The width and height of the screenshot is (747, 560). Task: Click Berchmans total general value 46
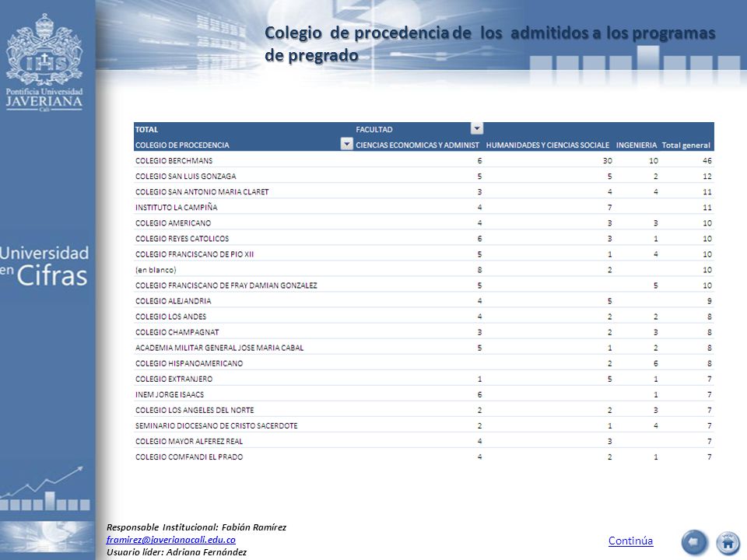click(707, 160)
